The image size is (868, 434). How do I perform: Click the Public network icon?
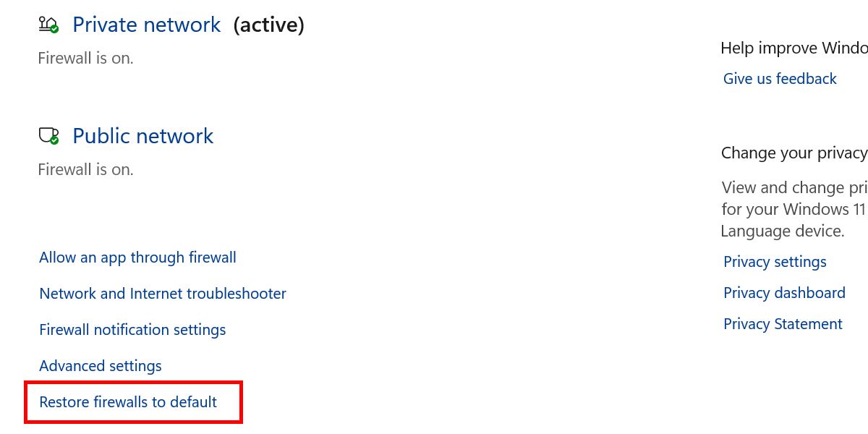[48, 135]
